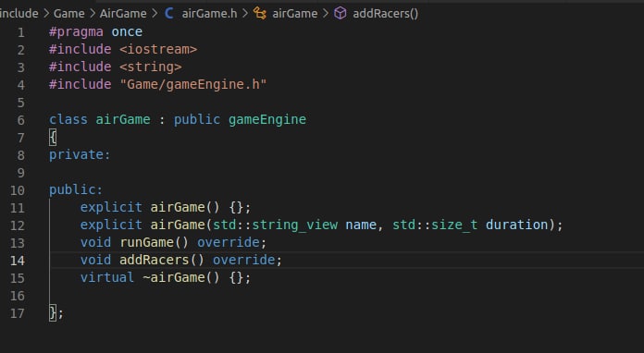Viewport: 644px width, 353px height.
Task: Open the airGame class breadcrumb
Action: 295,14
